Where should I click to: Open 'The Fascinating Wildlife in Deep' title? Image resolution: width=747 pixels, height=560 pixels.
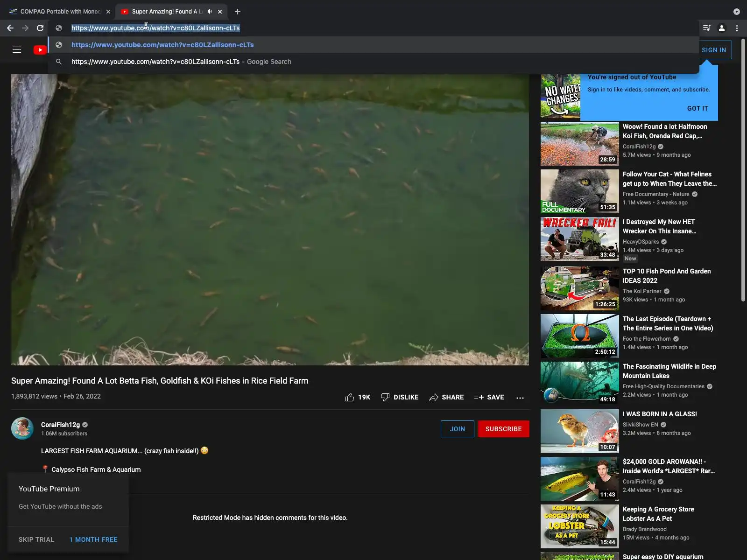tap(669, 371)
